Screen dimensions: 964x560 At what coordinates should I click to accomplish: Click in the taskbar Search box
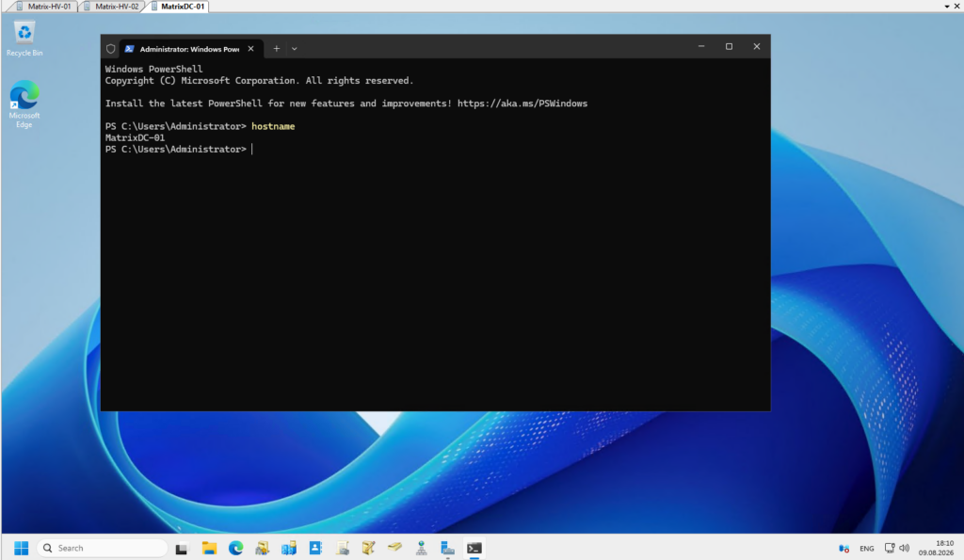(x=102, y=548)
